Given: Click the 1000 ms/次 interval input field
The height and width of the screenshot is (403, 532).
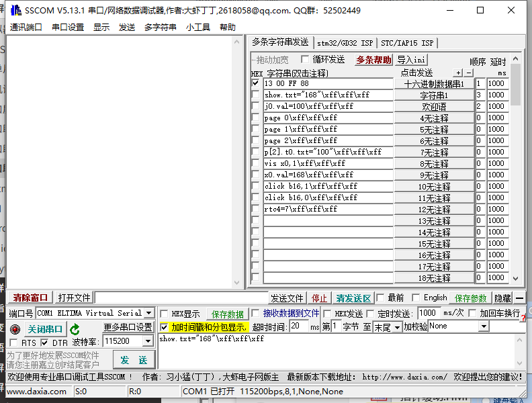Looking at the screenshot, I should pos(429,313).
